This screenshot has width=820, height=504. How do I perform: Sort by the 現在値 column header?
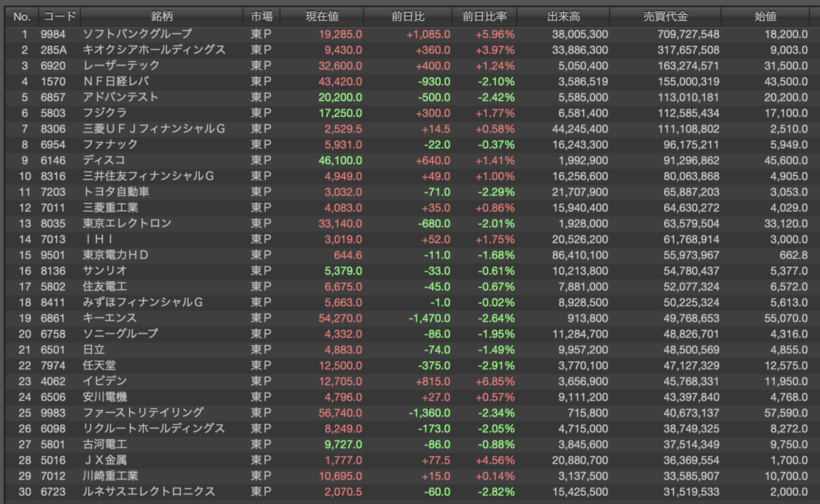[322, 16]
